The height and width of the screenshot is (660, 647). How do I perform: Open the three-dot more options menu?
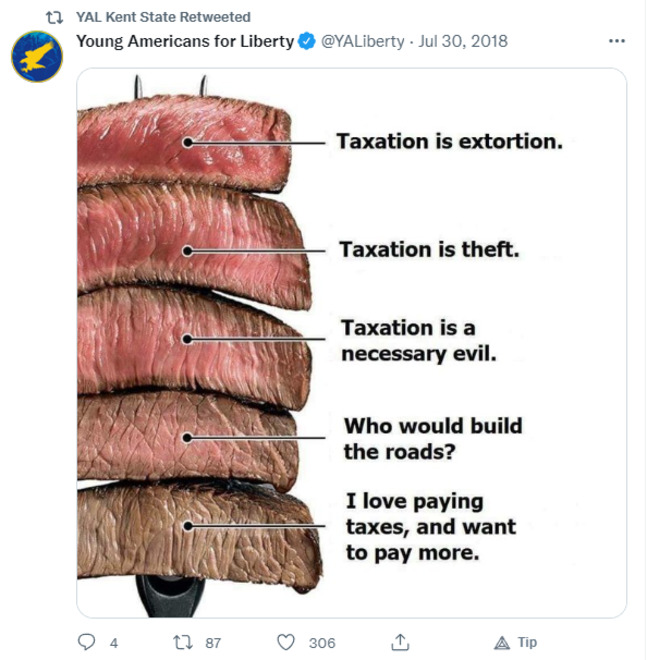[617, 41]
